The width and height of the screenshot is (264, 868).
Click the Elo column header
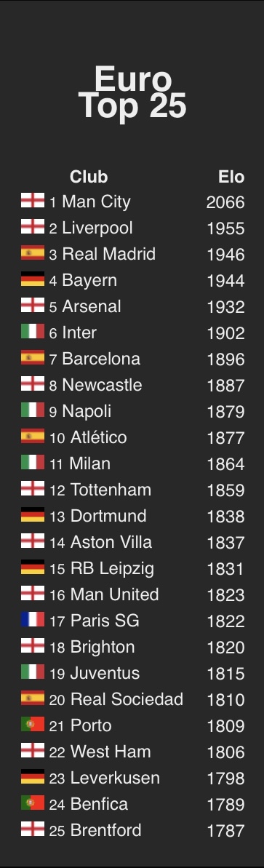[x=231, y=177]
